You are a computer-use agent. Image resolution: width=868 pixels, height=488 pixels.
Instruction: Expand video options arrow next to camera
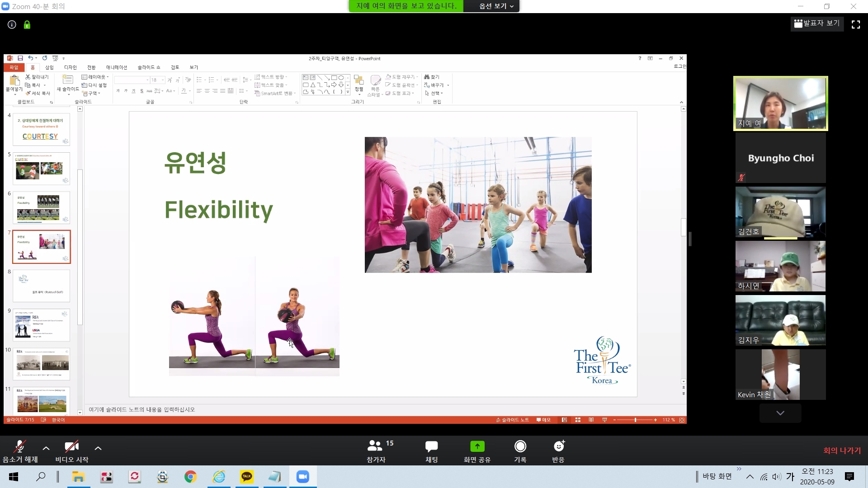coord(98,448)
